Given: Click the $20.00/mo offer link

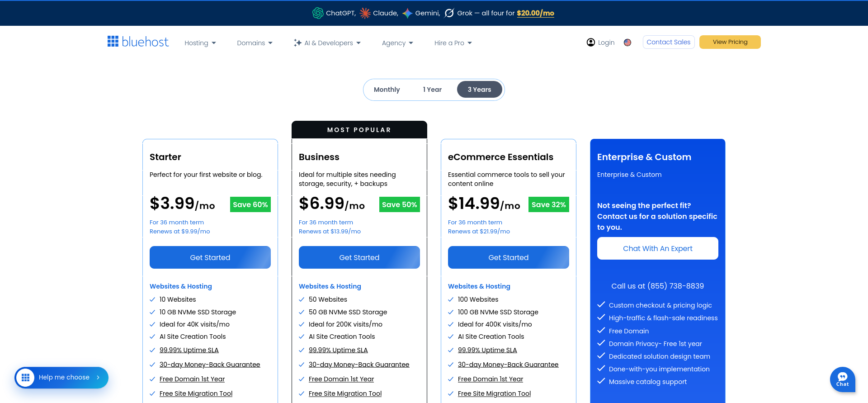Looking at the screenshot, I should (x=535, y=13).
